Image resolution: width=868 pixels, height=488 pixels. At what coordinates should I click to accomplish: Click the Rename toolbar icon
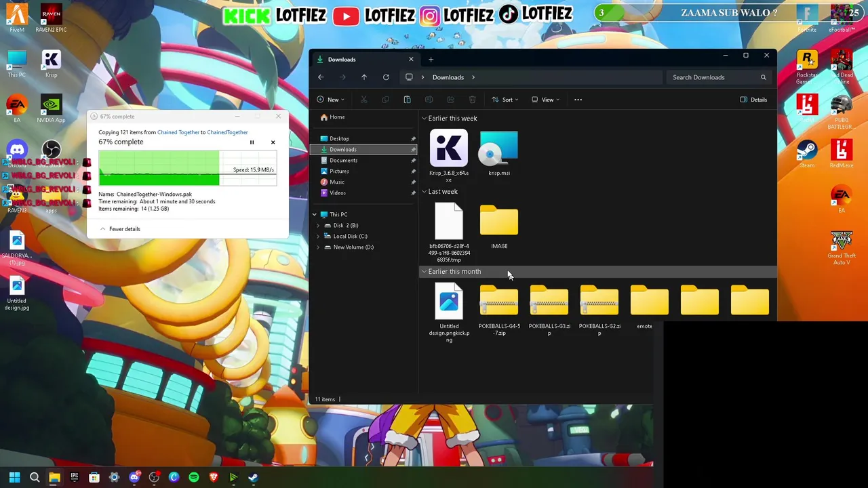429,100
